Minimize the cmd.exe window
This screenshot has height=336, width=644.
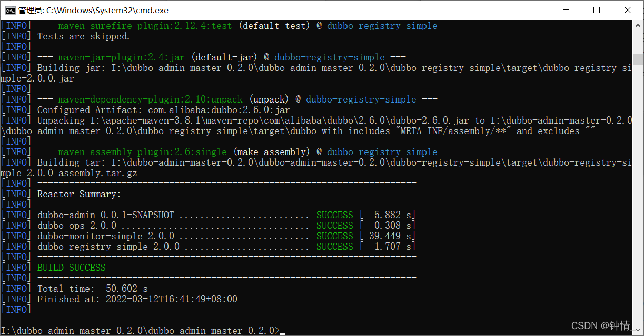(x=566, y=10)
